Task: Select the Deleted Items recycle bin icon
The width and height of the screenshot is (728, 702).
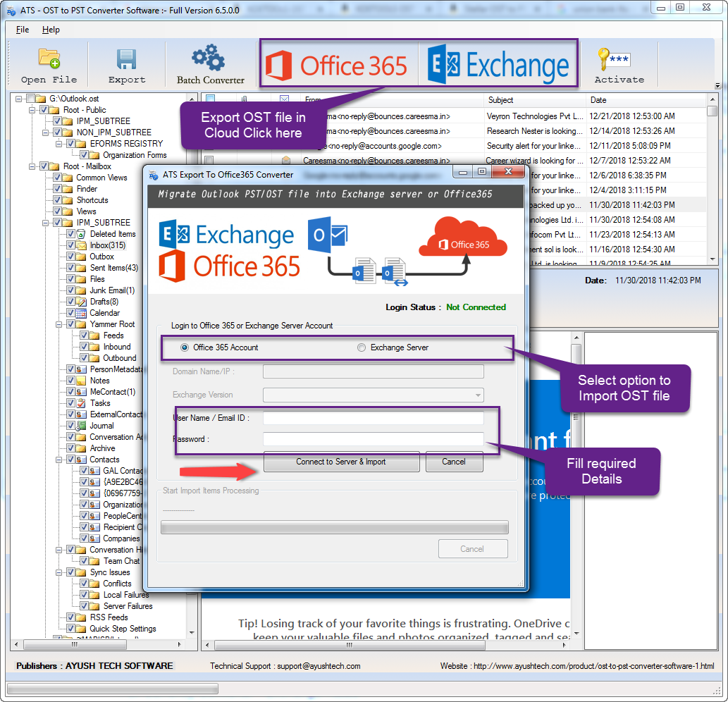Action: [x=82, y=234]
